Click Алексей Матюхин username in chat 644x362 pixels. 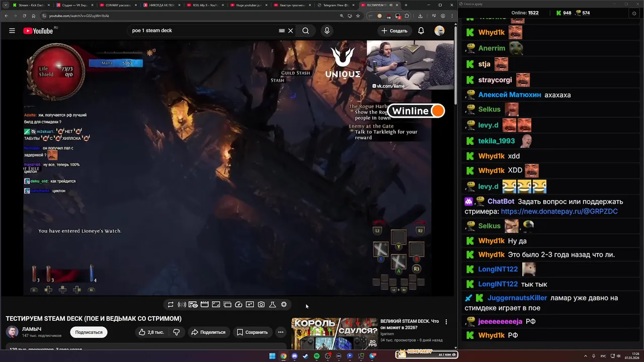tap(510, 95)
